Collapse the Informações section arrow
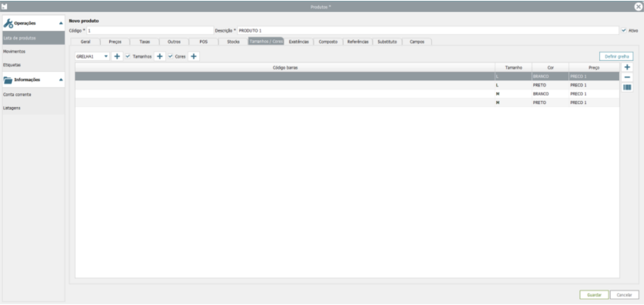The height and width of the screenshot is (305, 644). tap(61, 80)
